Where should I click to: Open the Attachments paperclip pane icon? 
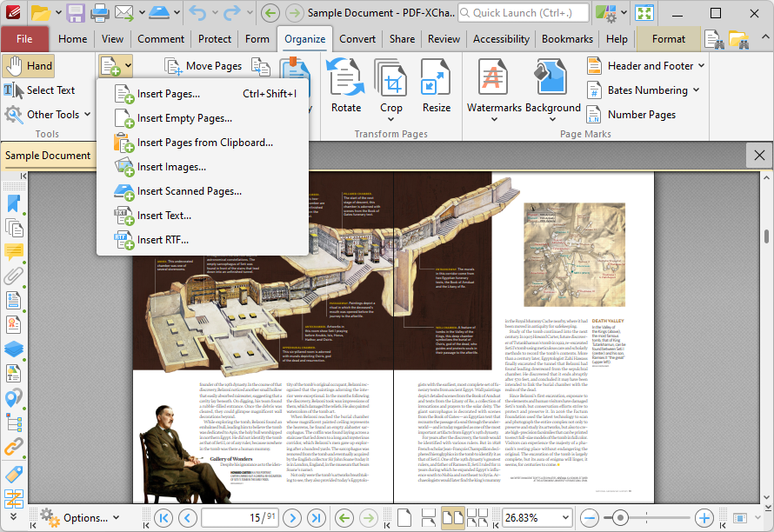(x=14, y=276)
